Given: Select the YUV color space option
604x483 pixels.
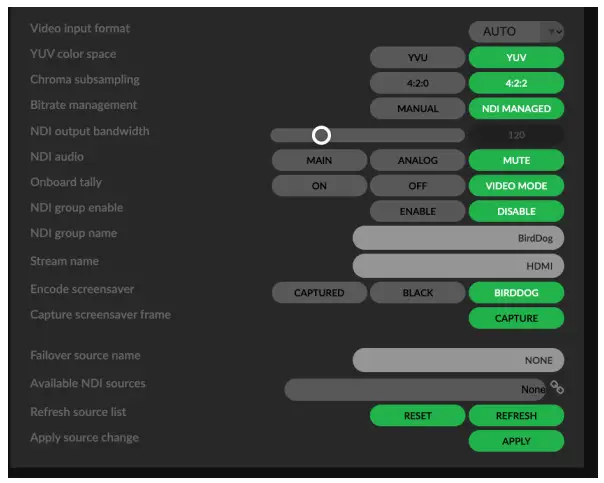Looking at the screenshot, I should coord(516,58).
